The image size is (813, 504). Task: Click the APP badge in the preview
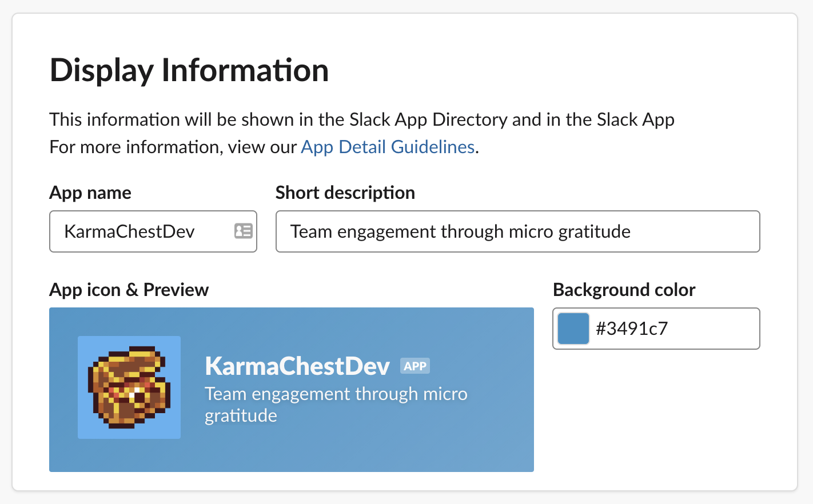(x=415, y=366)
